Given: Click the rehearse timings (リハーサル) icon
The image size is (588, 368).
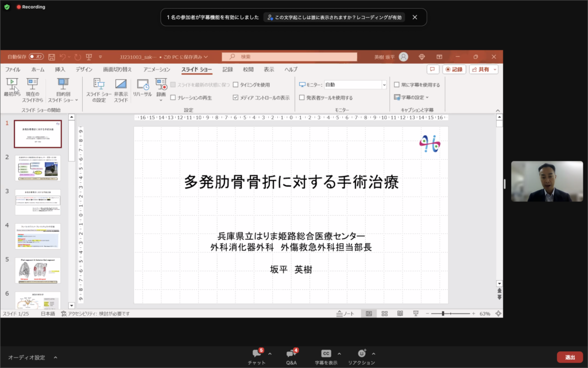Looking at the screenshot, I should (x=142, y=86).
